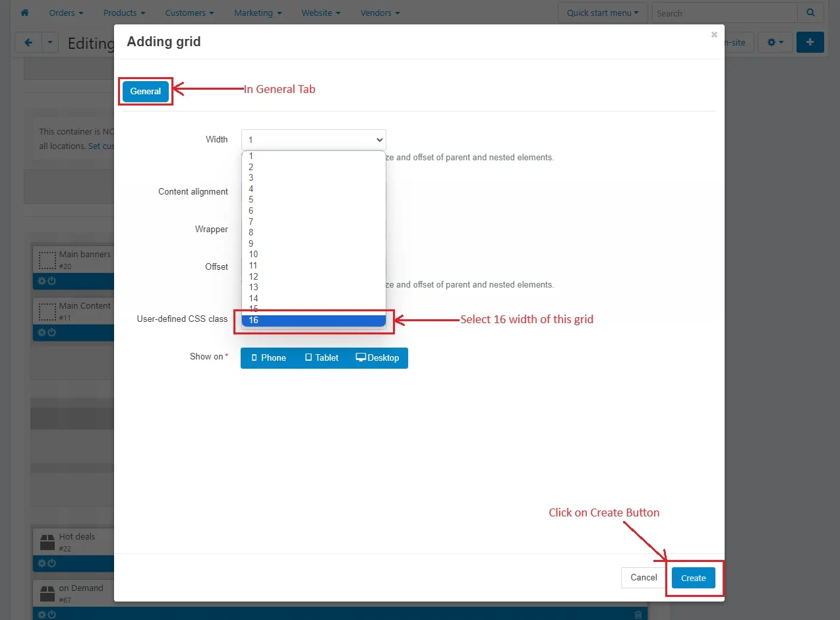This screenshot has height=620, width=840.
Task: Select width option 16 in list
Action: pyautogui.click(x=314, y=321)
